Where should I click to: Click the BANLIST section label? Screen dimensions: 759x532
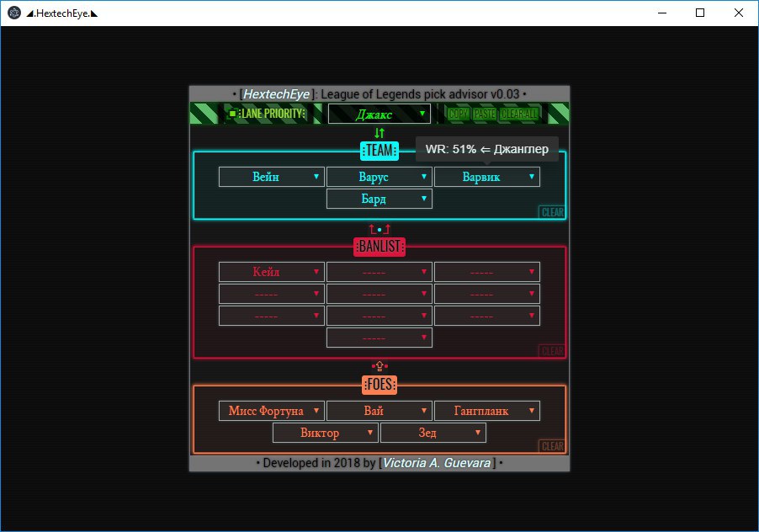click(379, 247)
